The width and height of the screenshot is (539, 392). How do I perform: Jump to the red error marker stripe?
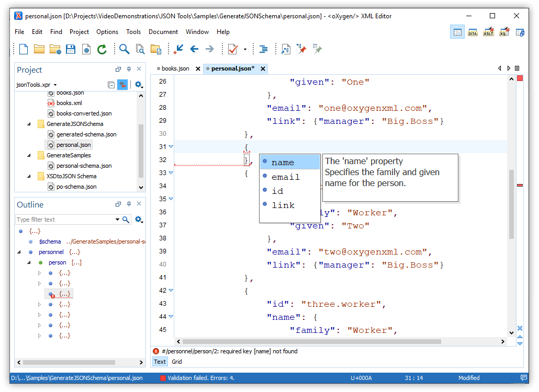pyautogui.click(x=520, y=186)
